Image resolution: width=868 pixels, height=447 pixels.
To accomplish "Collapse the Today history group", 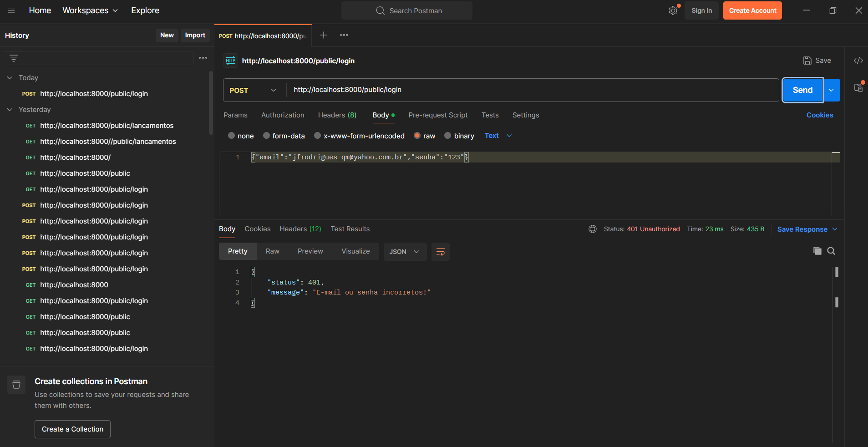I will 10,78.
